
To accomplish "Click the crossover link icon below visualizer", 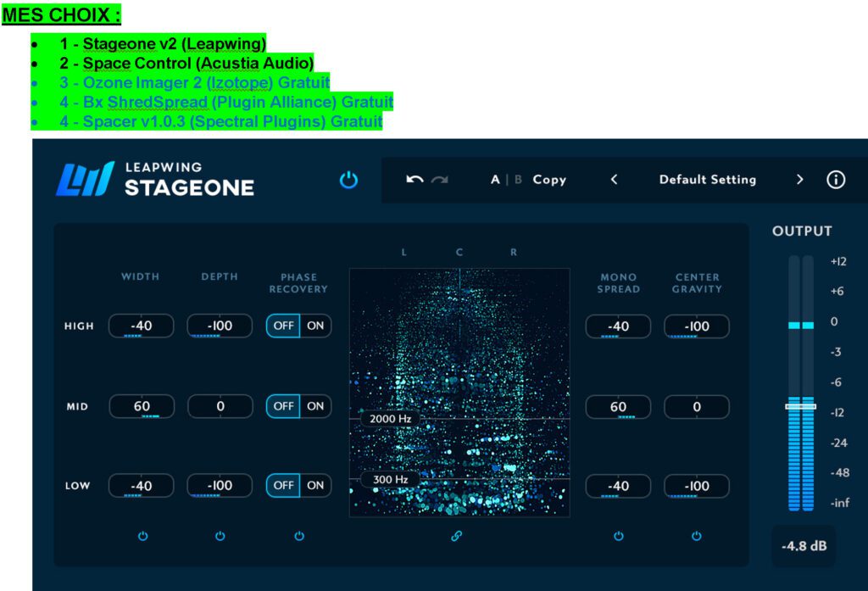I will 456,536.
